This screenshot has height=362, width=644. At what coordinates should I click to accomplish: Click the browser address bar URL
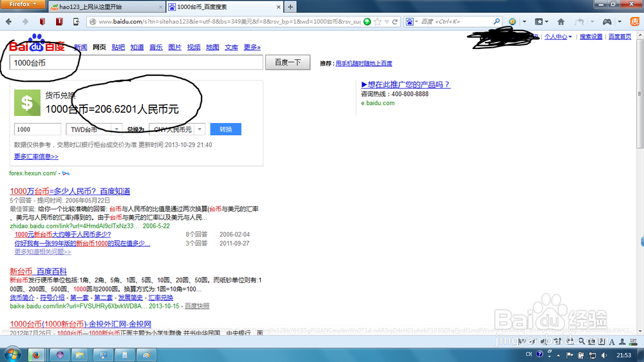[x=229, y=22]
